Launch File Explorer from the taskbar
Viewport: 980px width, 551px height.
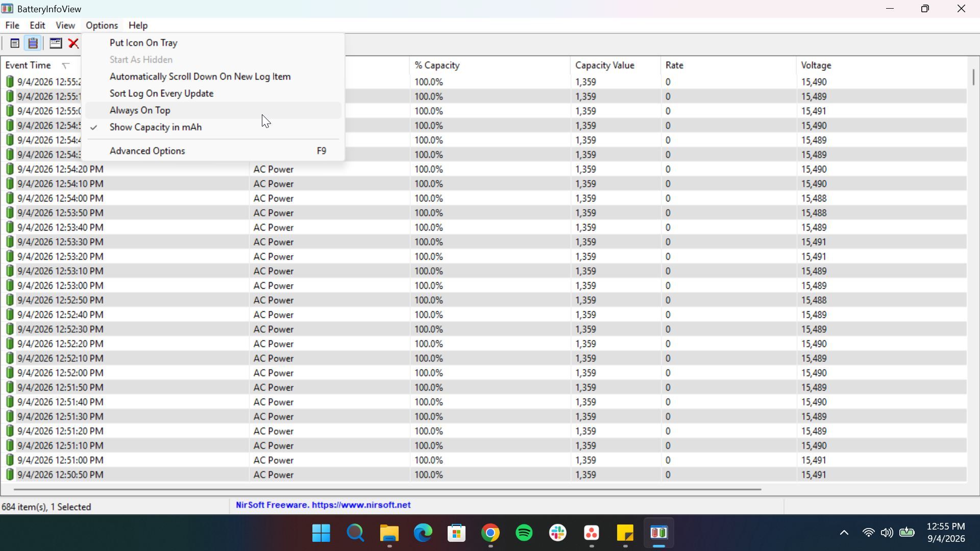click(389, 534)
